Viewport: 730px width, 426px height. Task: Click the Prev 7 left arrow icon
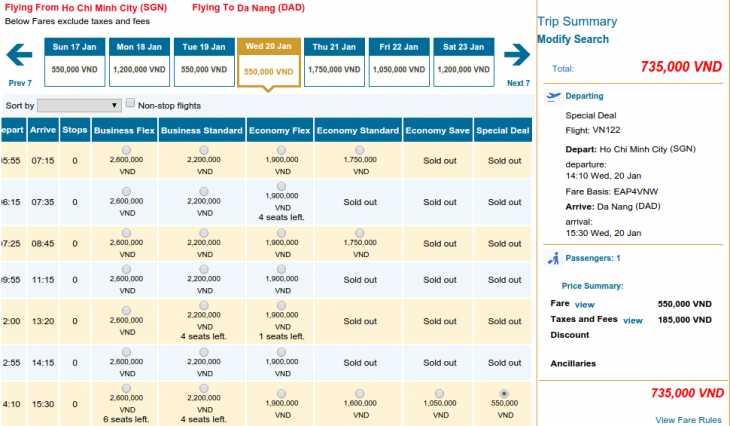point(19,55)
